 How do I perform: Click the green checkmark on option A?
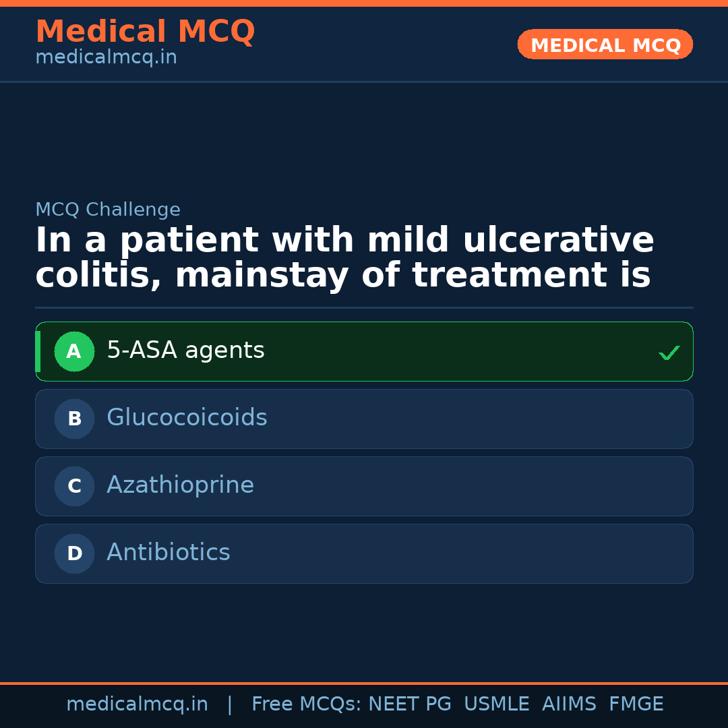click(669, 353)
